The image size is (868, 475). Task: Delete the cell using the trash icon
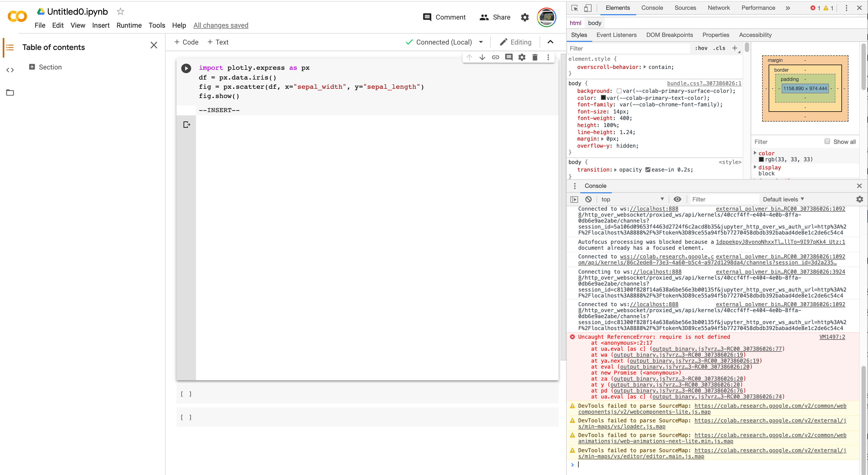pyautogui.click(x=535, y=57)
